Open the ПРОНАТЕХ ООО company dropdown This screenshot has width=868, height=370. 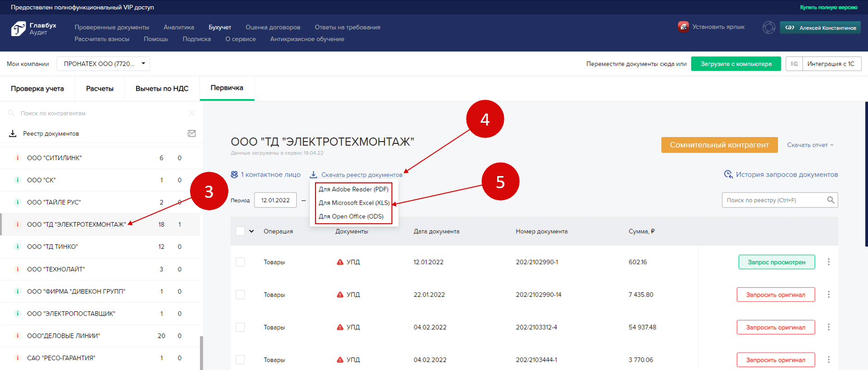[x=103, y=64]
